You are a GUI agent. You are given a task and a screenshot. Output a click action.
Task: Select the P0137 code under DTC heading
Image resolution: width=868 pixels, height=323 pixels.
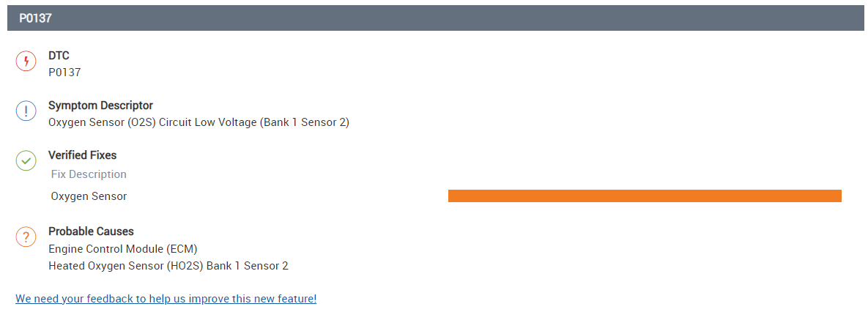pyautogui.click(x=64, y=73)
